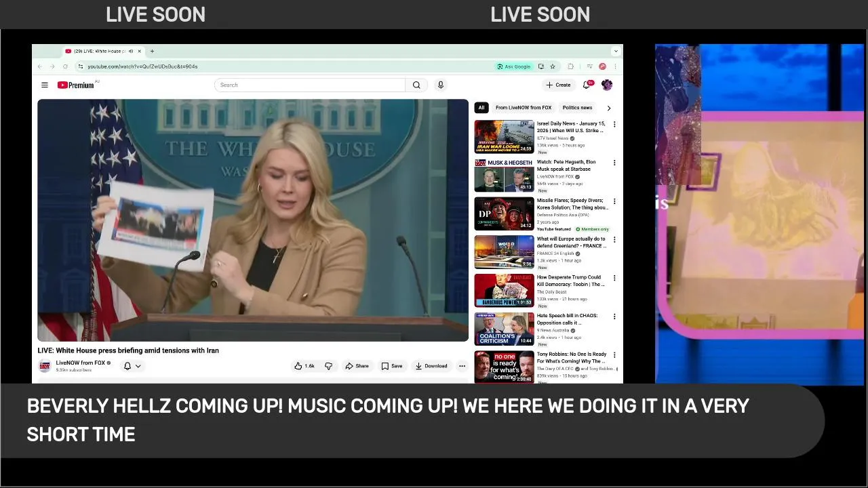Open options for Missile Flares video
This screenshot has width=868, height=488.
pos(614,202)
